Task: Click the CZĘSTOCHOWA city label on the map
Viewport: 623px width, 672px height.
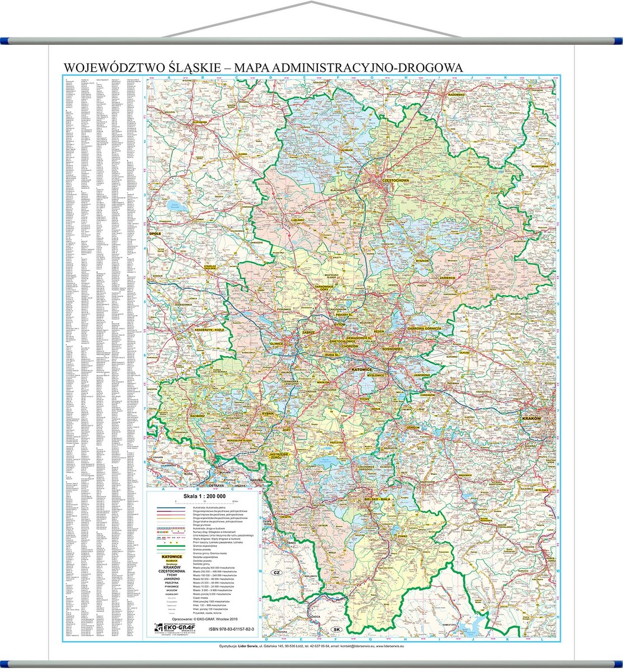Action: click(395, 181)
